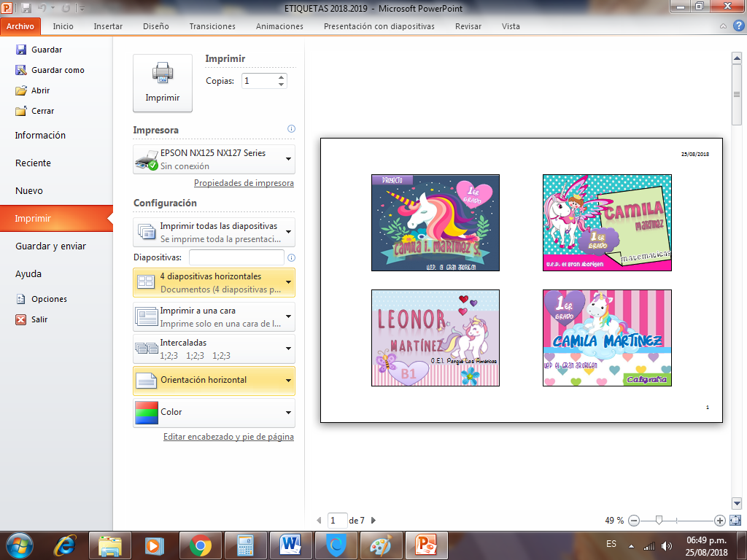The image size is (747, 560).
Task: Click the quick-access save icon in title bar
Action: [x=27, y=8]
